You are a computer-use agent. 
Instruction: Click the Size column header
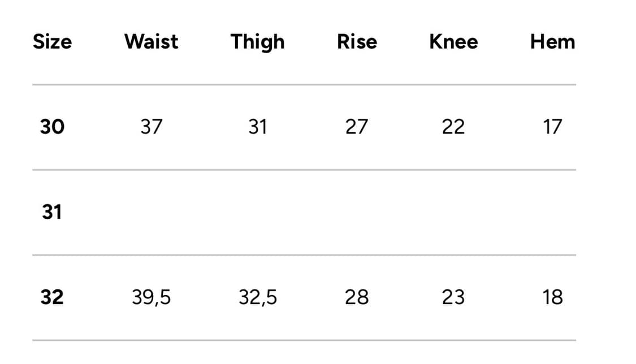click(52, 42)
